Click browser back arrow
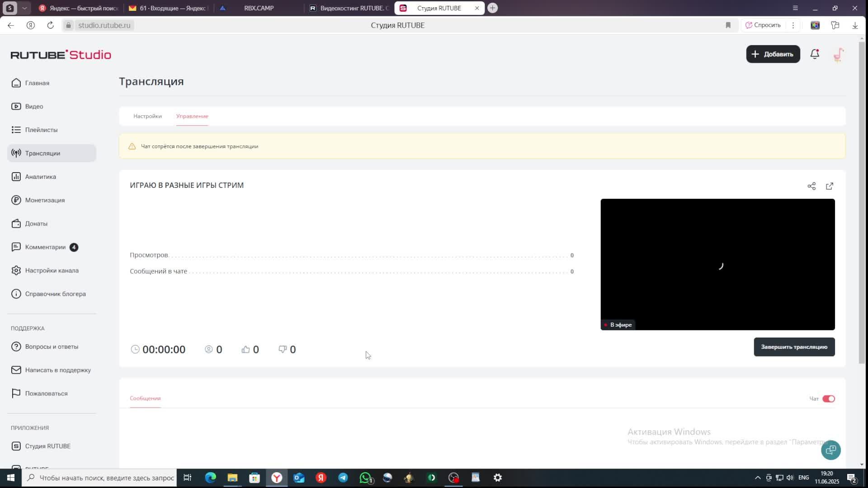This screenshot has width=868, height=488. coord(11,25)
